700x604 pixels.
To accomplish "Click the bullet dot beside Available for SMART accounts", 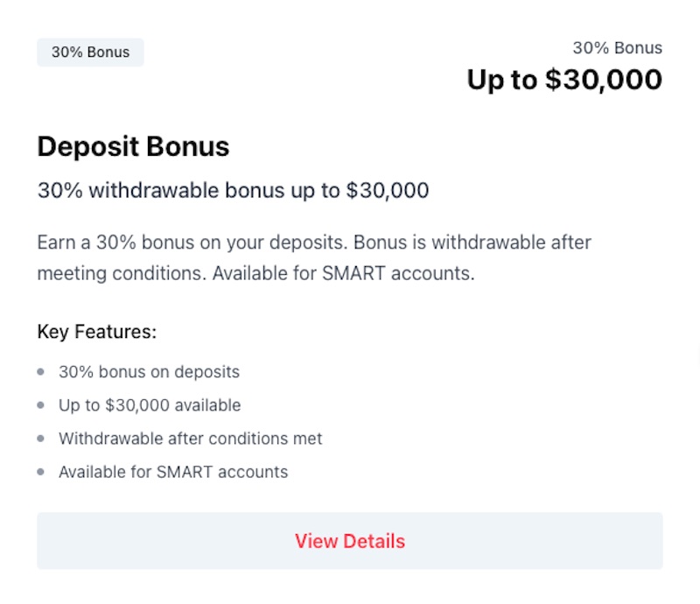I will [x=40, y=472].
